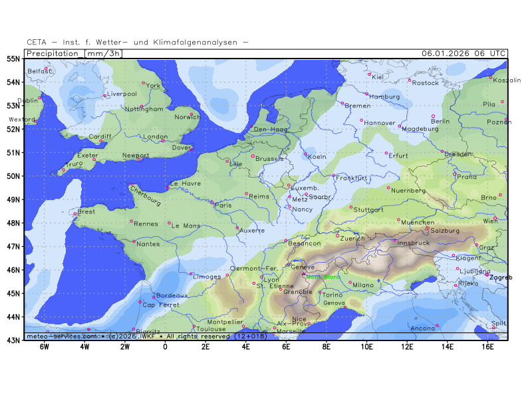Select the Innsbruck city marker
Image resolution: width=532 pixels, height=399 pixels.
[394, 240]
